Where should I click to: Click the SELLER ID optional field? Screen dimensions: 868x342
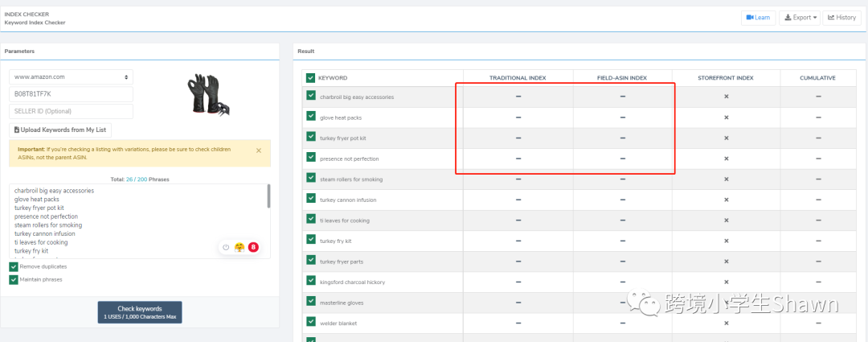click(x=71, y=110)
